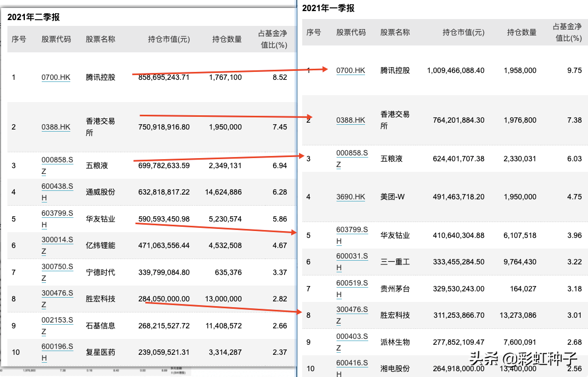Open 603799.SH link in the Q1 report table
The image size is (588, 377).
[x=352, y=235]
